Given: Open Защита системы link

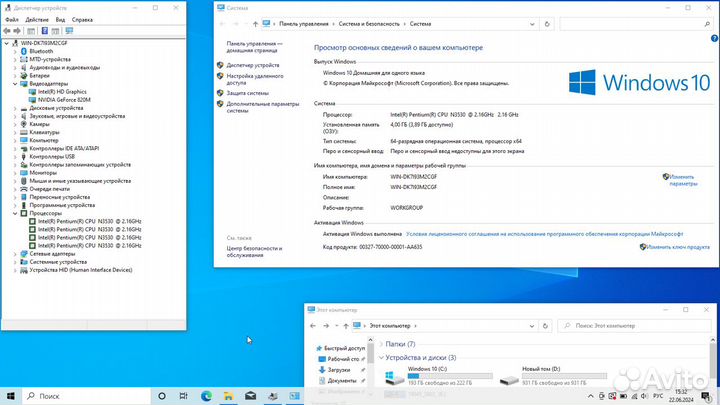Looking at the screenshot, I should click(248, 93).
